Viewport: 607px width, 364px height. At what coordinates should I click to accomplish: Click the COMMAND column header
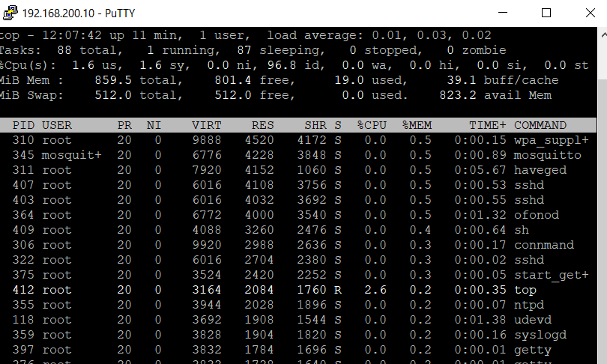540,125
